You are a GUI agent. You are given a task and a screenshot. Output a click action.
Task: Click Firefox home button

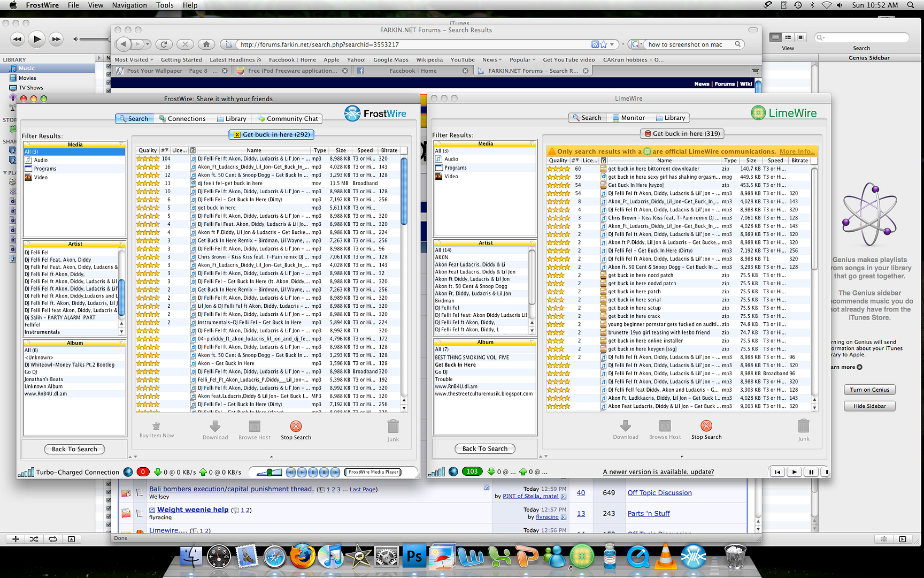(206, 44)
